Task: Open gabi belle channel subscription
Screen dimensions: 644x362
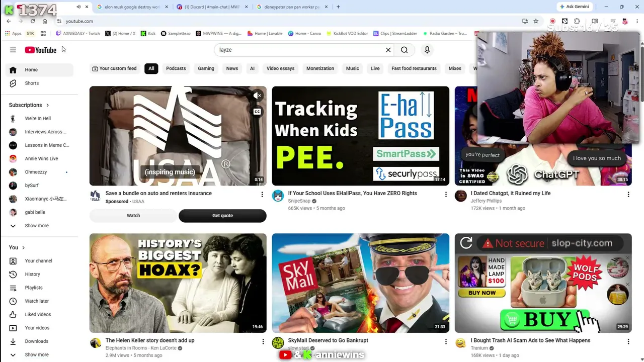Action: (x=40, y=212)
